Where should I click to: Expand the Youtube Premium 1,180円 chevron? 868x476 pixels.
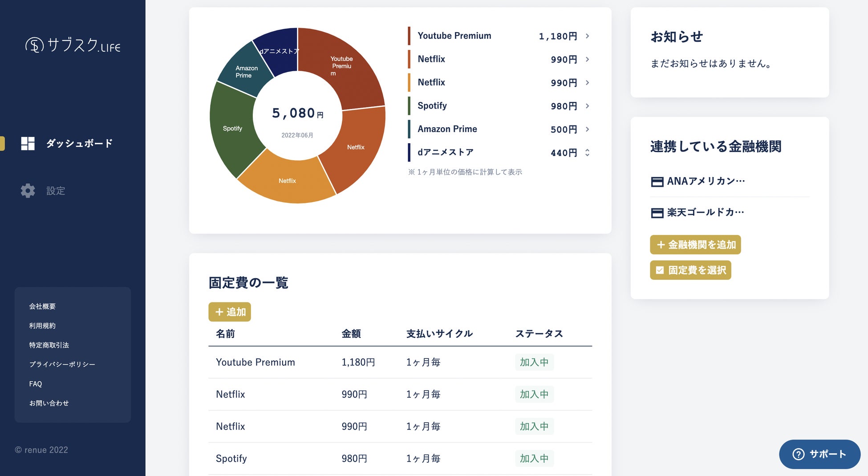point(588,36)
